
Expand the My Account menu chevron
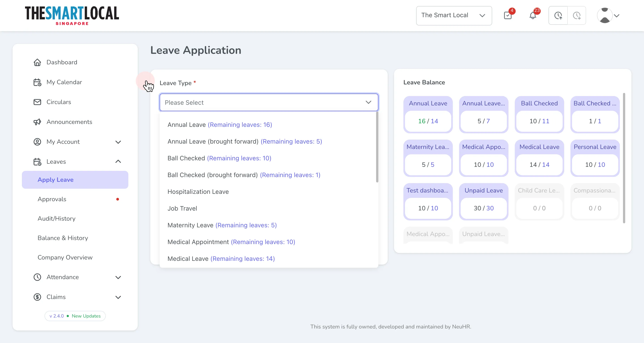point(118,142)
